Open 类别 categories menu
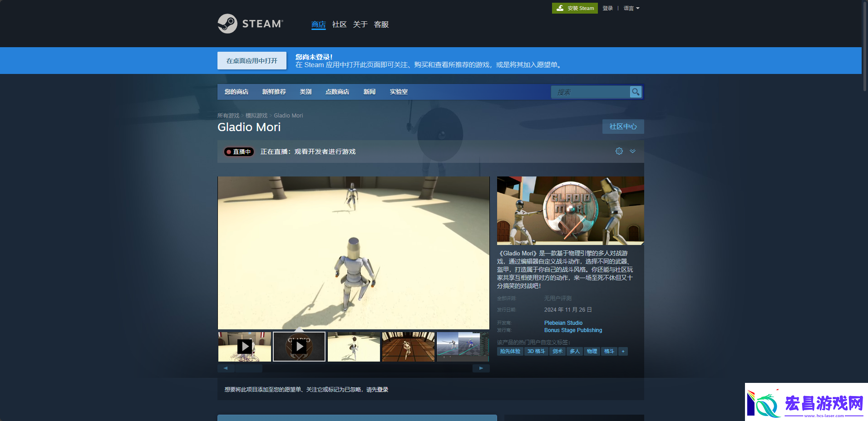 (x=306, y=92)
